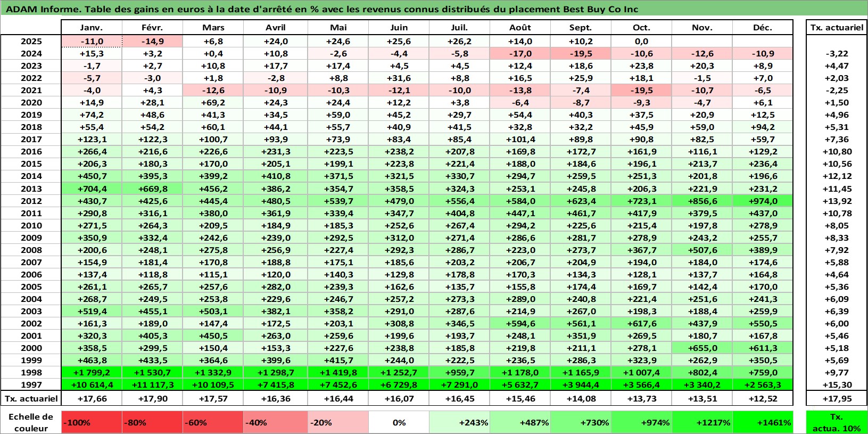The image size is (868, 434).
Task: Select the 'Sept.' column header
Action: pyautogui.click(x=581, y=28)
